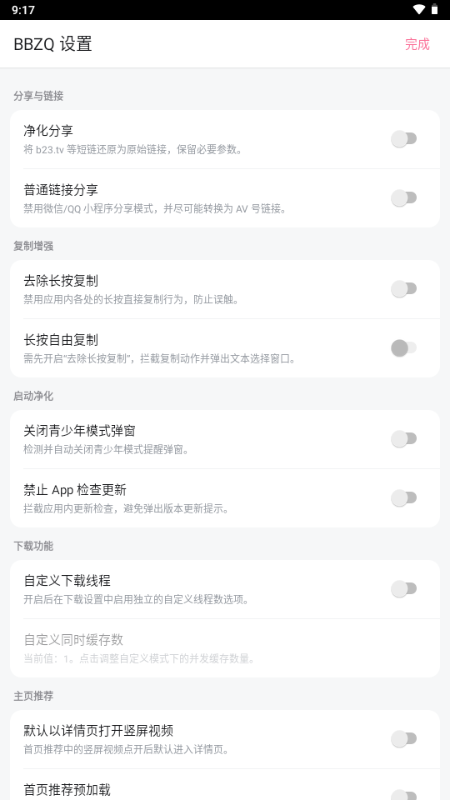This screenshot has width=450, height=800.
Task: Toggle 首页推荐预加载 switch
Action: tap(404, 794)
